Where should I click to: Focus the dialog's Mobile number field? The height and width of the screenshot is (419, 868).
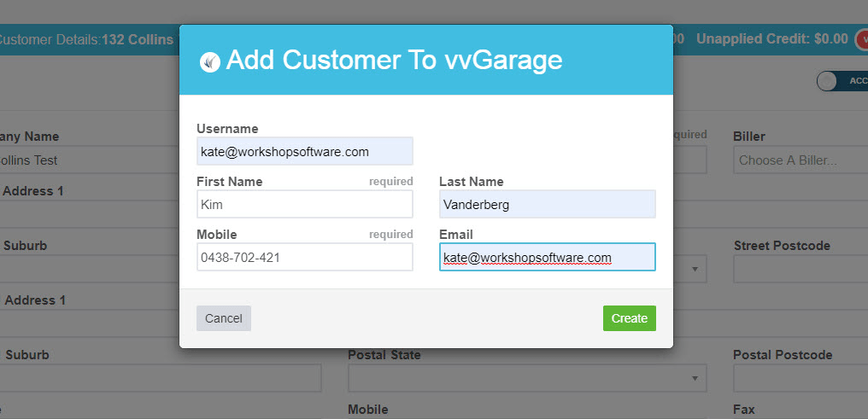(304, 257)
